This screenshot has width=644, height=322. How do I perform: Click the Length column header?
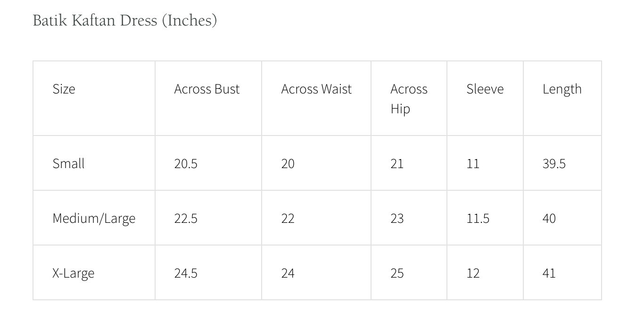point(562,89)
